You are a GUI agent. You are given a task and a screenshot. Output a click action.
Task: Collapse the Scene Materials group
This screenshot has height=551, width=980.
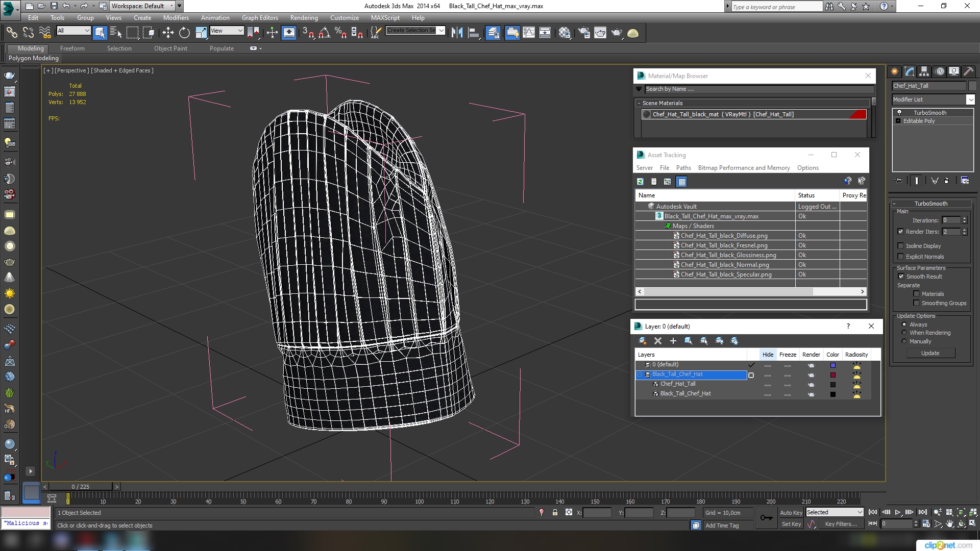[639, 103]
